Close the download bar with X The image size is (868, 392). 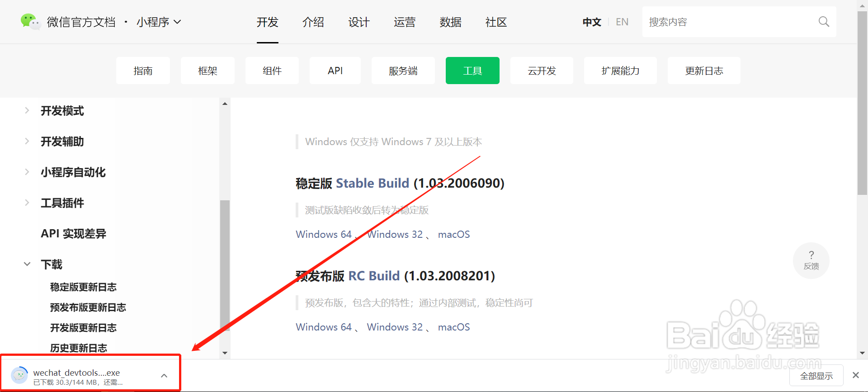[855, 375]
